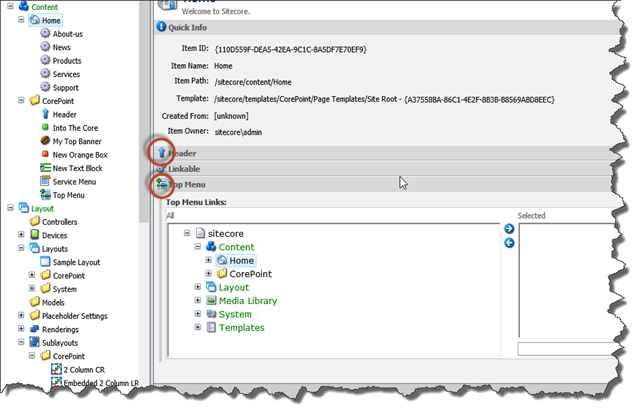Click the News item icon in tree

click(x=45, y=47)
